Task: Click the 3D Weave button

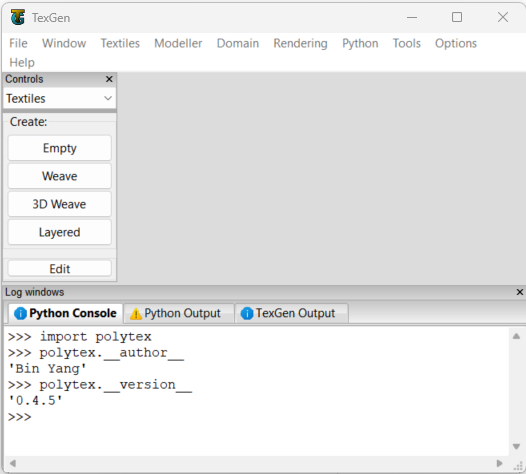Action: pyautogui.click(x=59, y=204)
